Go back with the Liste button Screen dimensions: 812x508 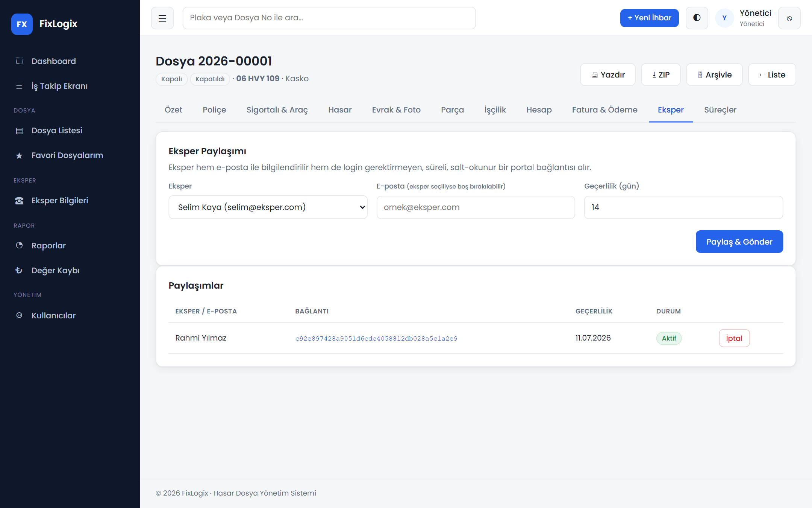(x=772, y=75)
